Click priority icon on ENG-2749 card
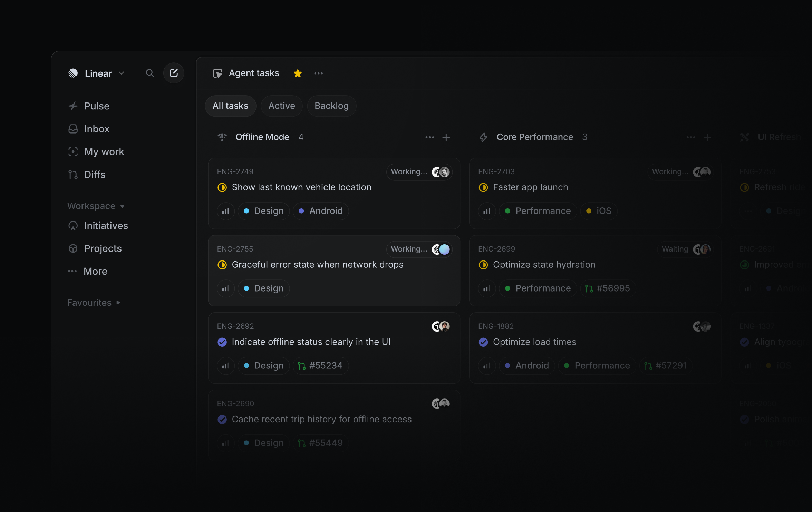 pyautogui.click(x=226, y=211)
